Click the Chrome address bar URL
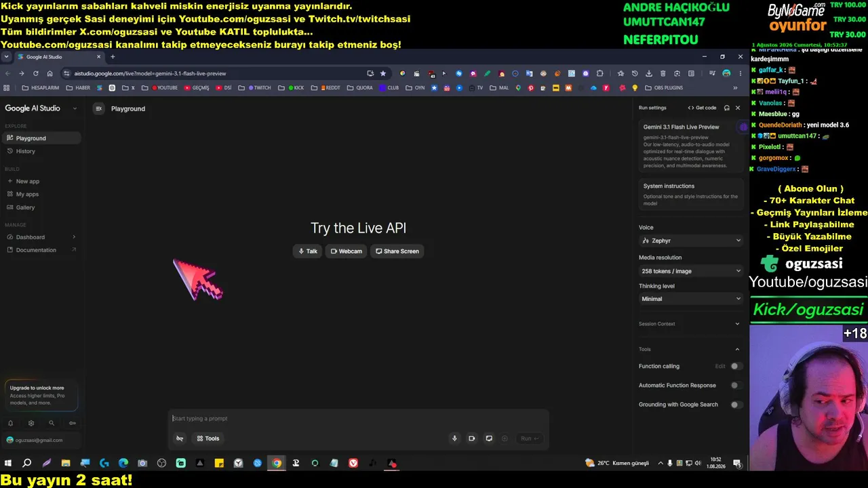868x488 pixels. (x=150, y=73)
